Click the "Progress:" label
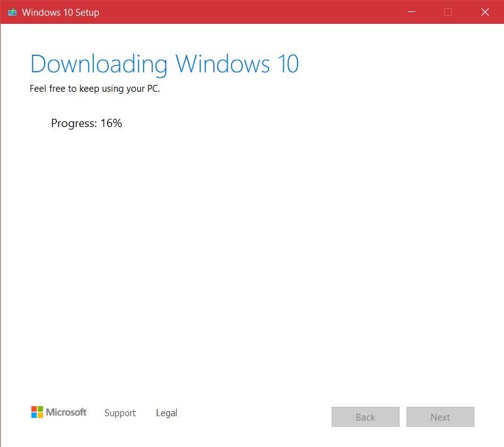 pos(74,123)
